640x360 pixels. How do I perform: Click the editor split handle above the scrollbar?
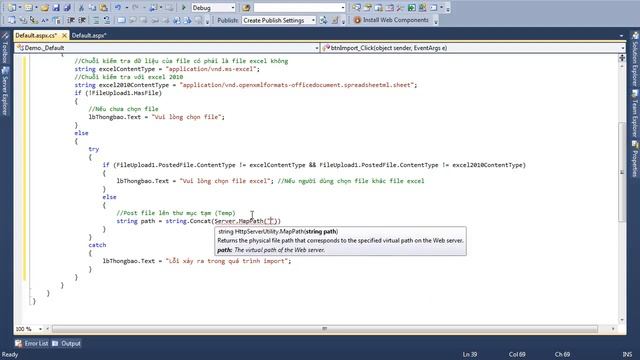coord(622,58)
